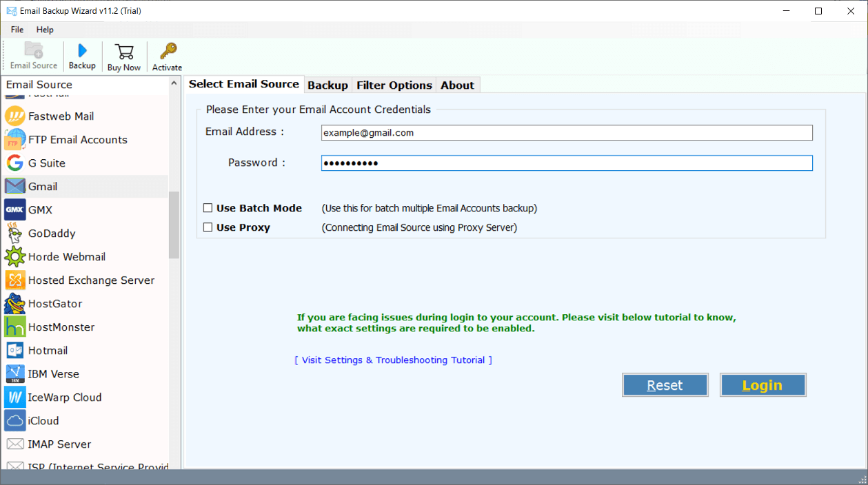Select the HostGator mascot icon
This screenshot has height=485, width=868.
(x=15, y=304)
